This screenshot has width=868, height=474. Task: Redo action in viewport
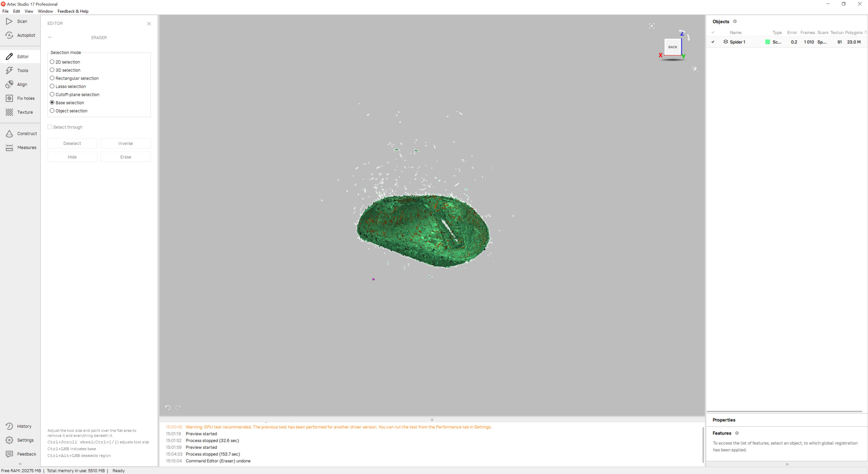click(178, 407)
